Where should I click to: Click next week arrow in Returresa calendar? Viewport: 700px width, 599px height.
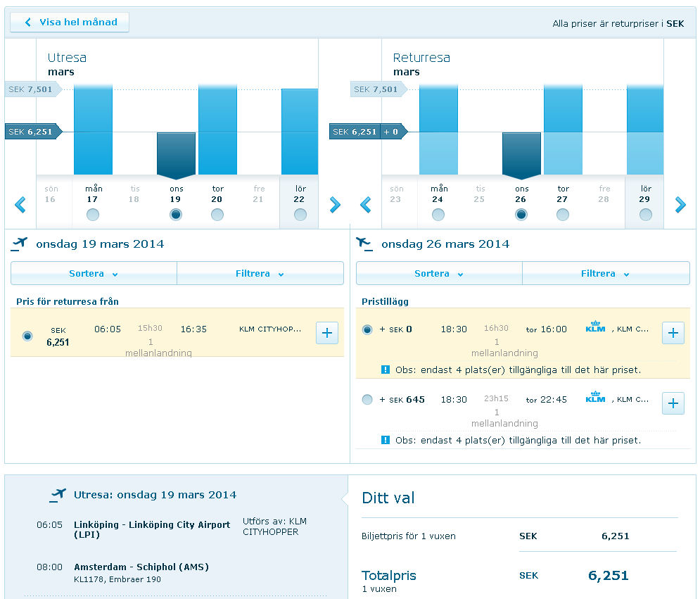click(680, 205)
